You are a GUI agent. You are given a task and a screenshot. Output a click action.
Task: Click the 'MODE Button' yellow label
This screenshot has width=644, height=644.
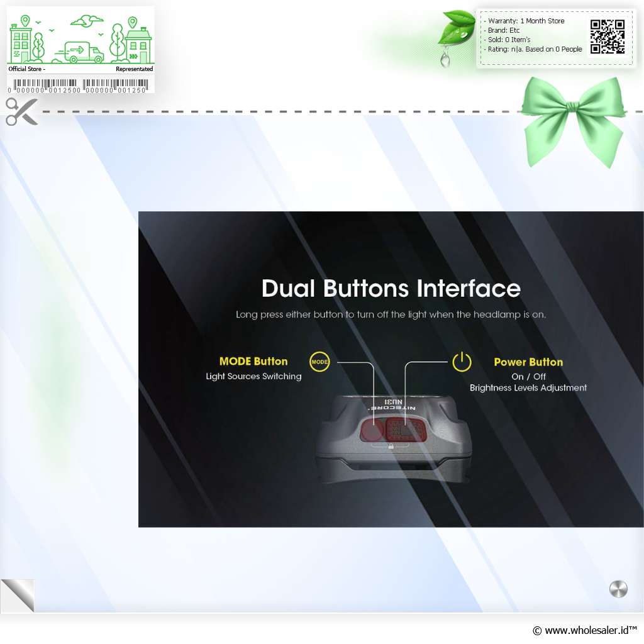(x=253, y=362)
